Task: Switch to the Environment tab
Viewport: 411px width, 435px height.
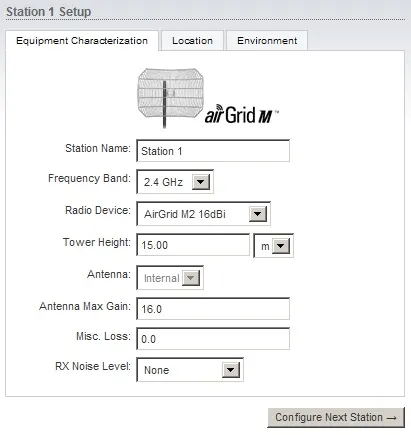Action: 267,41
